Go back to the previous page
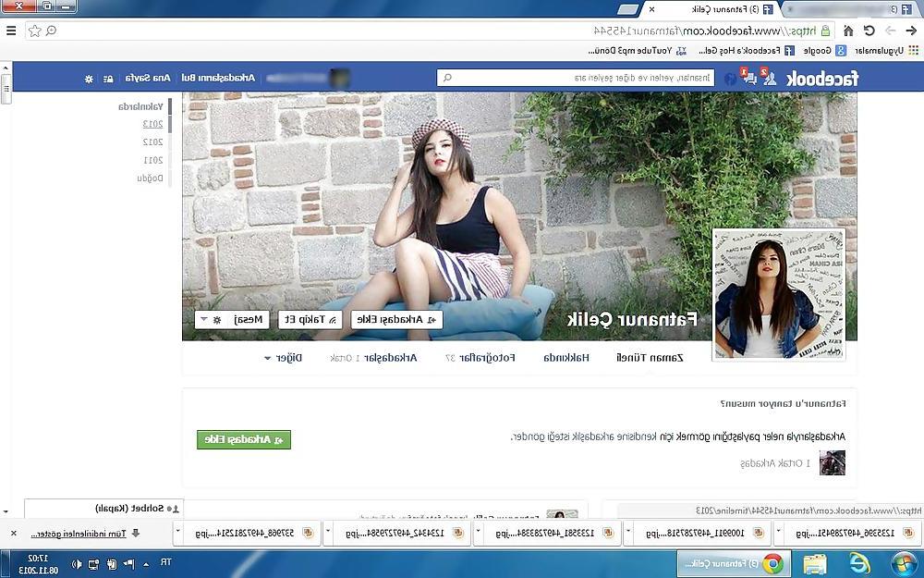Screen dimensions: 924x578 (x=911, y=31)
